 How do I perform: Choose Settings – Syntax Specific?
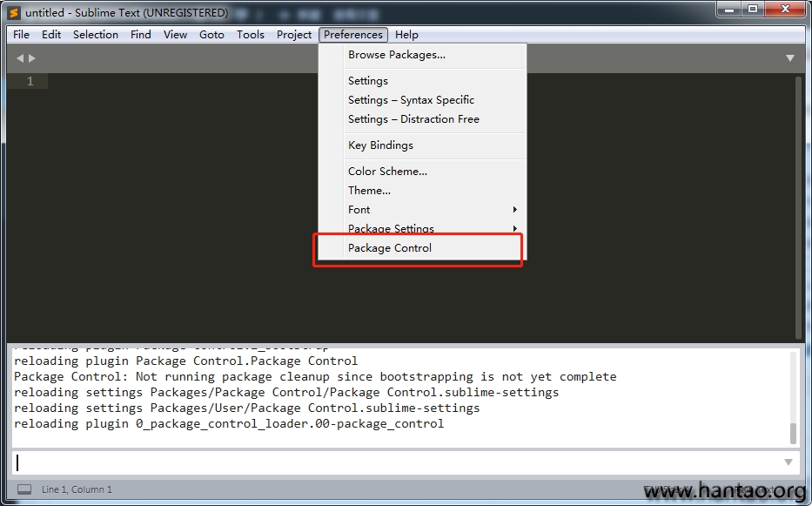(x=411, y=100)
